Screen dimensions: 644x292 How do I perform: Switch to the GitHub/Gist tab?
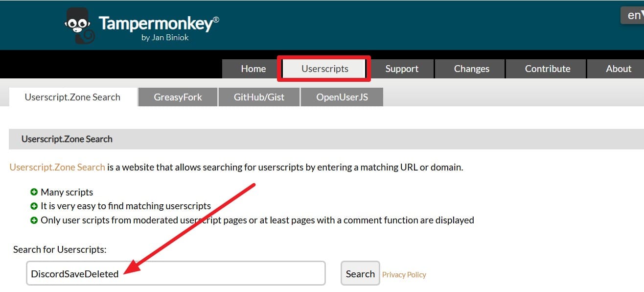[259, 97]
